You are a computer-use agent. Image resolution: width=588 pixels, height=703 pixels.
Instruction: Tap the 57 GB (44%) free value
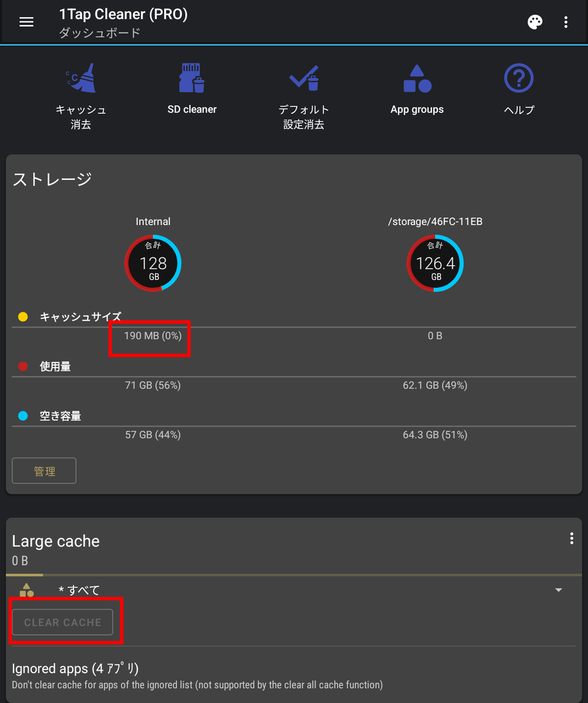coord(153,435)
